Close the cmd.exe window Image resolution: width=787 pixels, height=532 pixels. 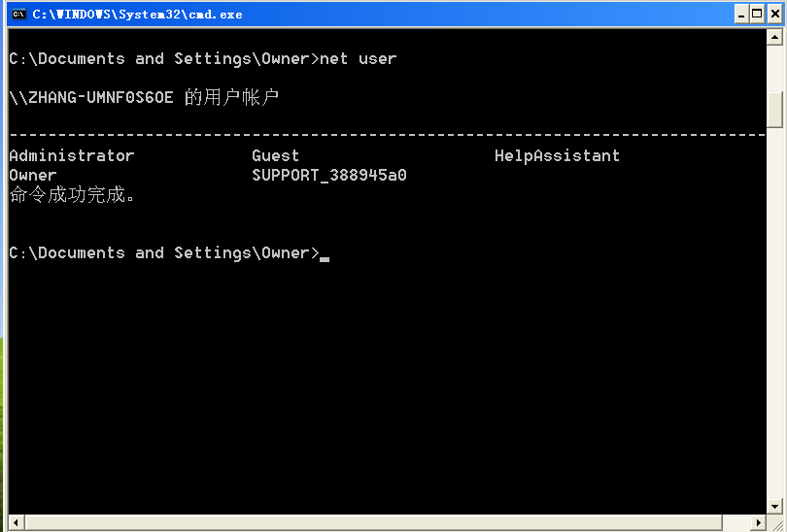click(774, 14)
